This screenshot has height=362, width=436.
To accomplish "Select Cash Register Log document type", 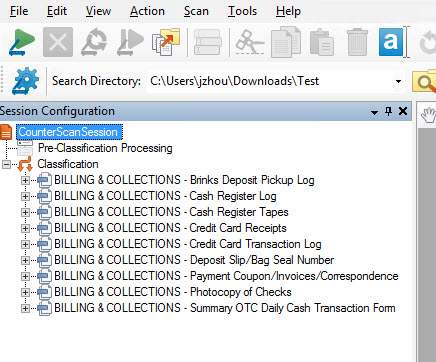I will pos(165,196).
